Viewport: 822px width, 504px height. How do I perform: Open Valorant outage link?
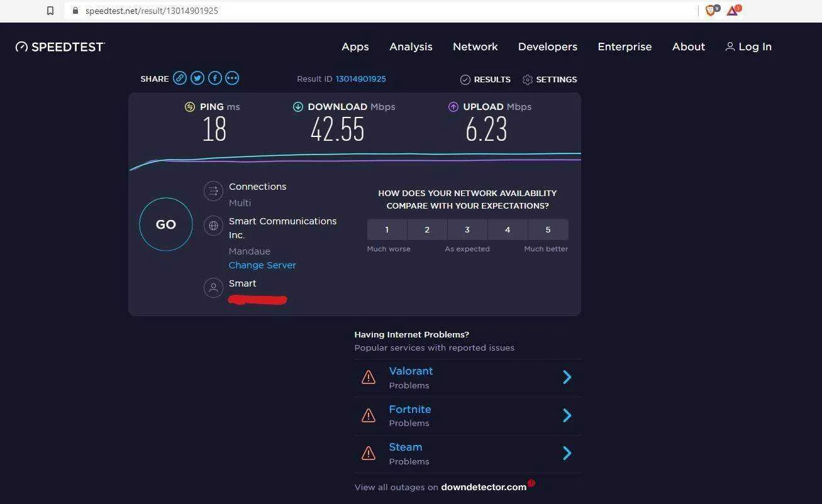pos(411,371)
